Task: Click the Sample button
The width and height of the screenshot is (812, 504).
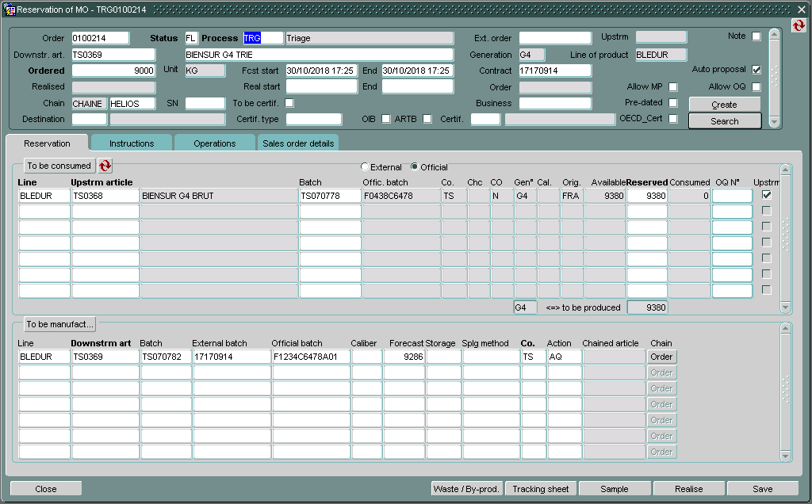Action: click(x=615, y=489)
